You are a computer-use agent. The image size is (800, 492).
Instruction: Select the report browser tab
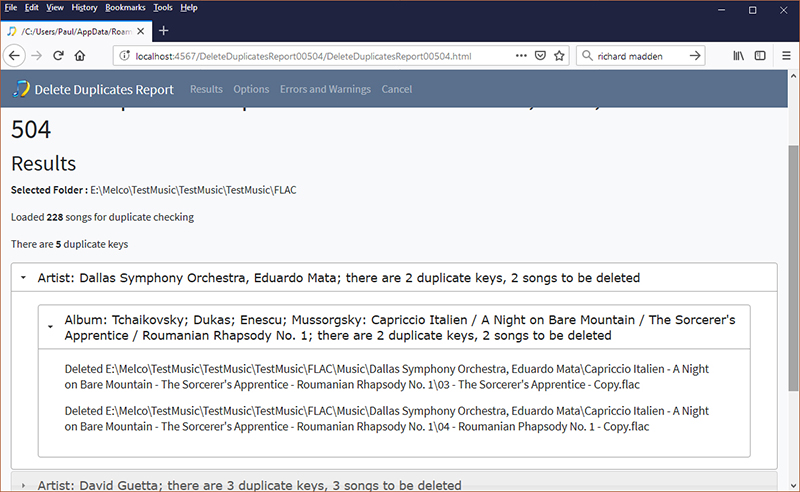[76, 31]
